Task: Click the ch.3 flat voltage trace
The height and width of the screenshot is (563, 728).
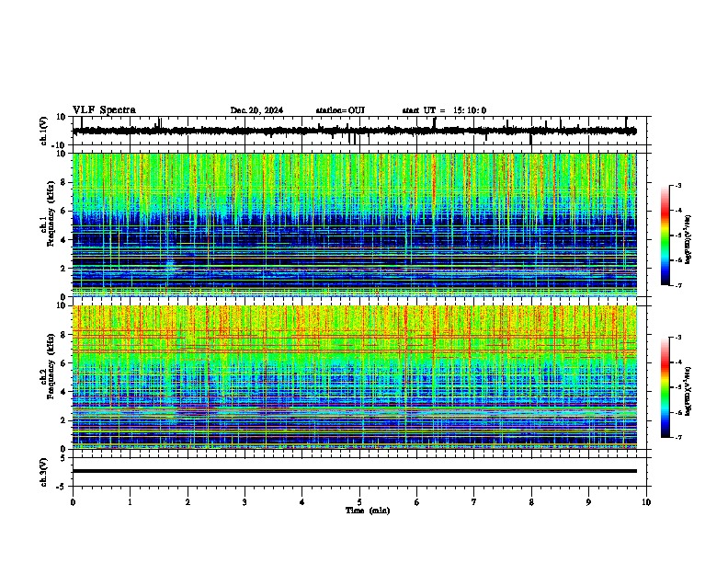Action: click(354, 471)
